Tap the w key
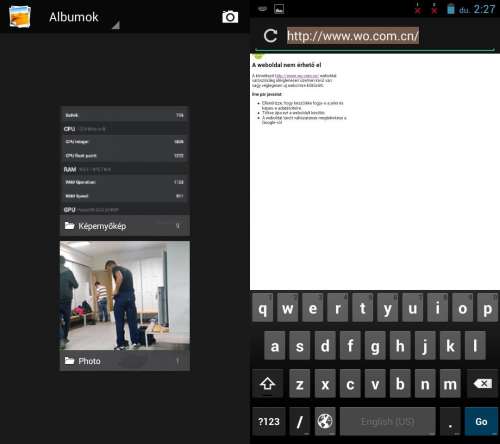 (288, 308)
